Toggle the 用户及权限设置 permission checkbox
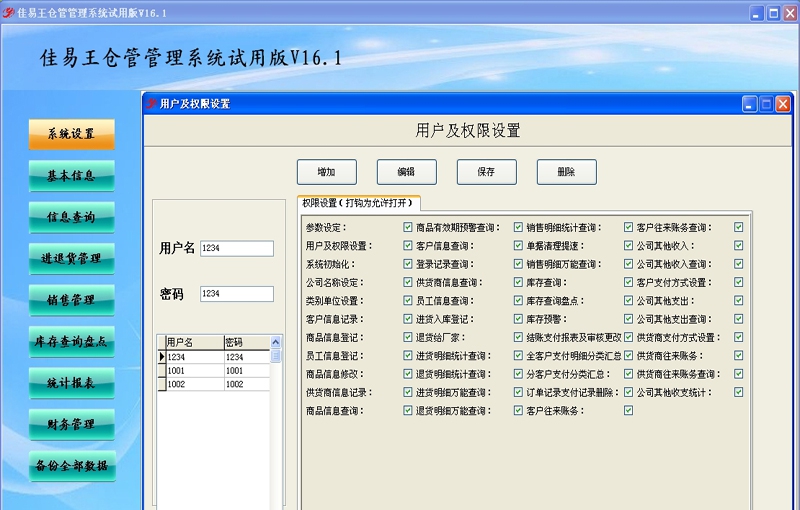Viewport: 800px width, 510px height. tap(408, 245)
